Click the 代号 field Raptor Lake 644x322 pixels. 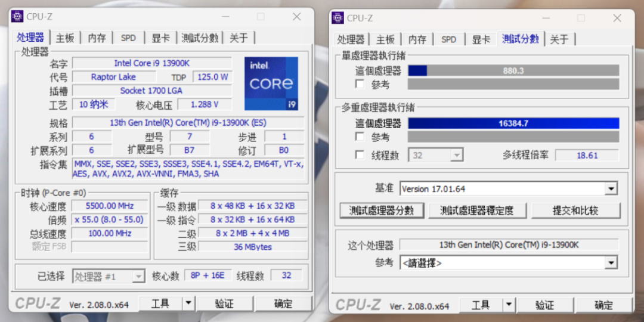[x=114, y=77]
